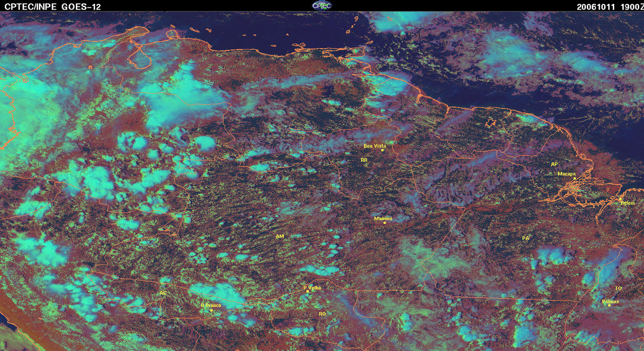
Task: Click the yellow marker at Manaus
Action: (x=384, y=223)
